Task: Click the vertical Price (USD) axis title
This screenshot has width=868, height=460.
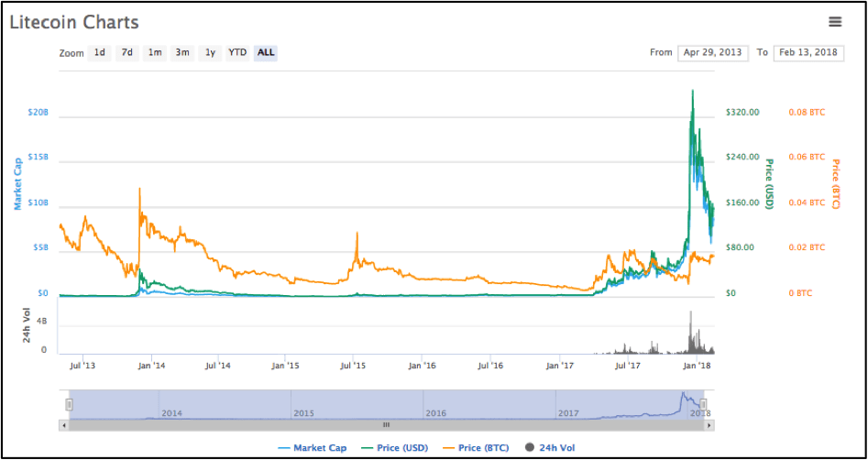Action: click(769, 184)
